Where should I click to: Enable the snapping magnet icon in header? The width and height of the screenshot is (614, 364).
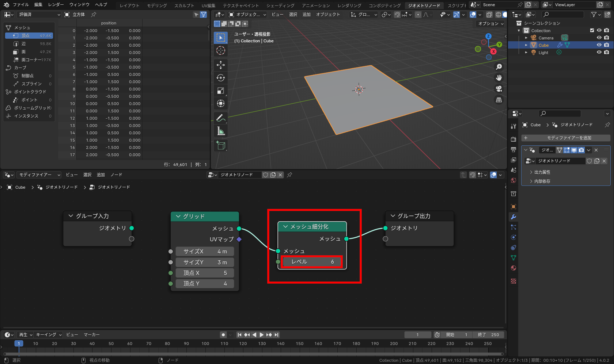coord(397,15)
